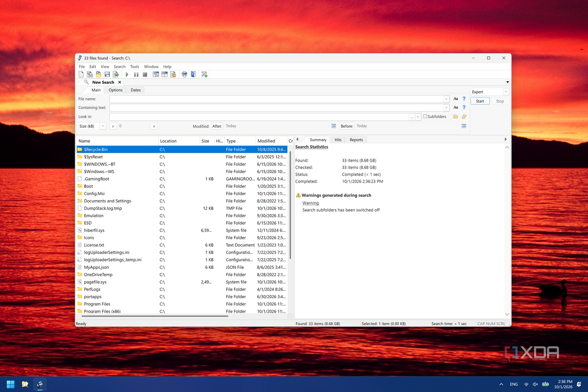This screenshot has width=588, height=392.
Task: Expand the Size (kB) dropdown
Action: point(103,126)
